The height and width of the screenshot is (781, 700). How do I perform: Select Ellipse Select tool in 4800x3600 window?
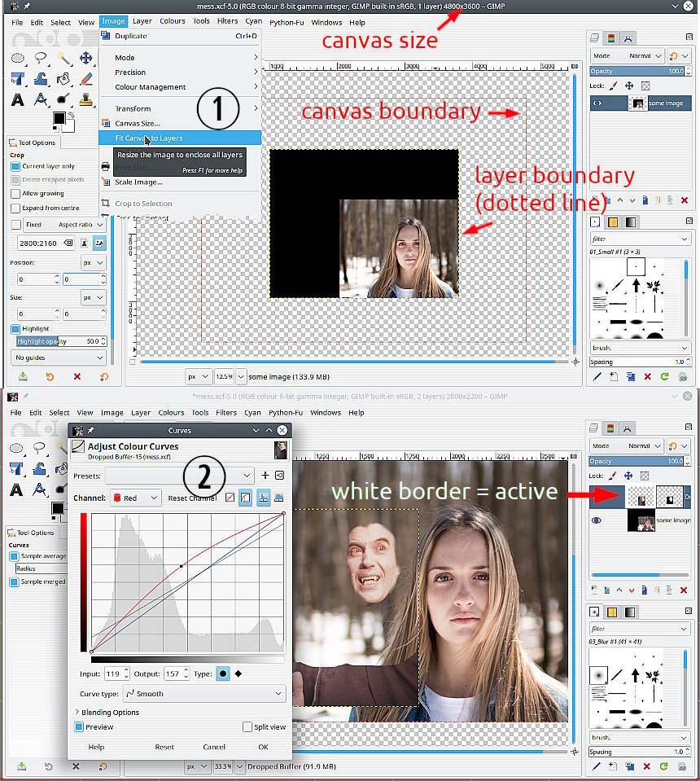click(x=17, y=59)
